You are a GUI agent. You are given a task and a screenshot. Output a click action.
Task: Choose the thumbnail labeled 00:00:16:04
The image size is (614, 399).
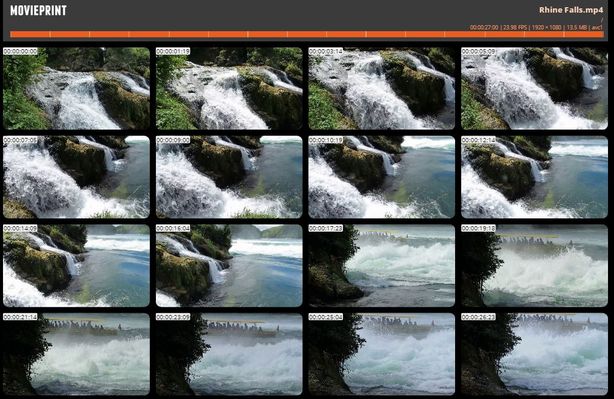[229, 265]
